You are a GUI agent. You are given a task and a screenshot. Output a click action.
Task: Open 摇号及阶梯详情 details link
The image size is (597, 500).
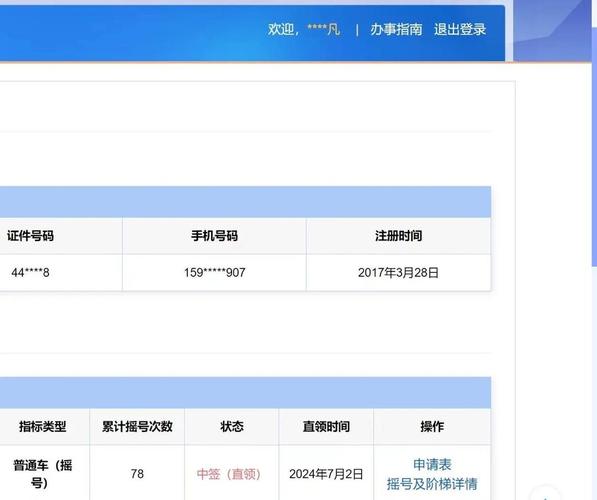point(432,484)
